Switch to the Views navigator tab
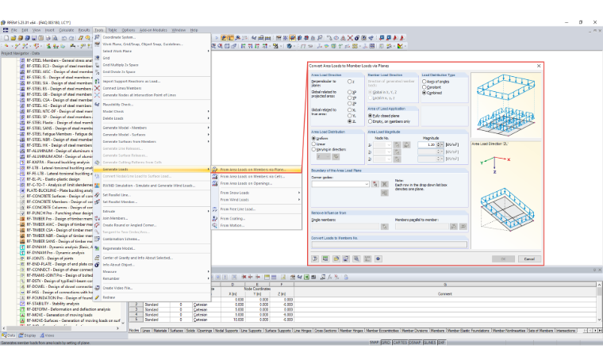Image resolution: width=603 pixels, height=364 pixels. click(48, 335)
